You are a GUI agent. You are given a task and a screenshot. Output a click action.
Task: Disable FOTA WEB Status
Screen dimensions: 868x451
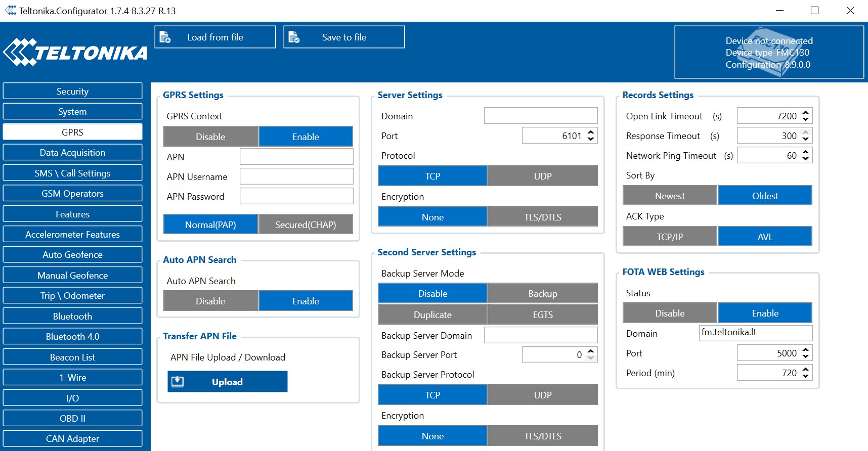click(670, 313)
